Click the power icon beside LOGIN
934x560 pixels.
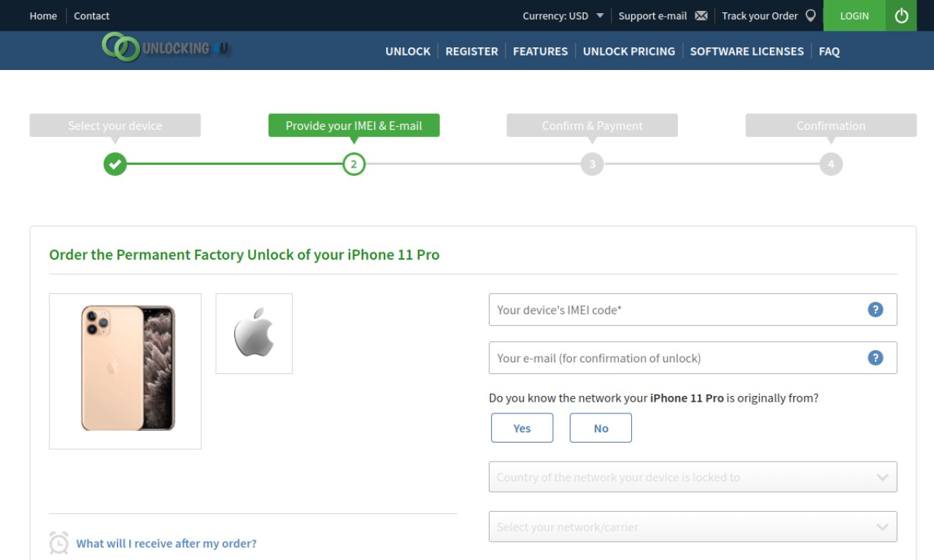click(x=901, y=15)
